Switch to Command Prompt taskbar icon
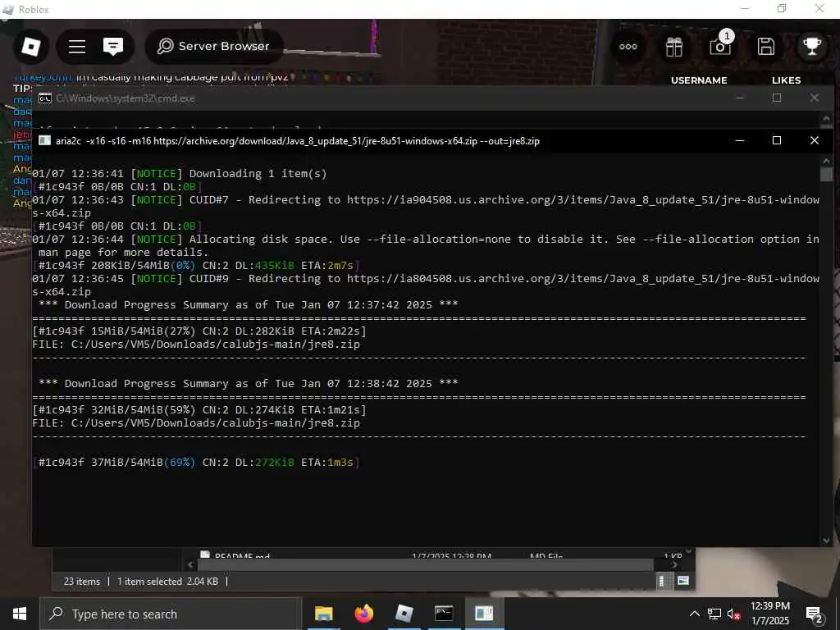Image resolution: width=840 pixels, height=630 pixels. [x=444, y=614]
